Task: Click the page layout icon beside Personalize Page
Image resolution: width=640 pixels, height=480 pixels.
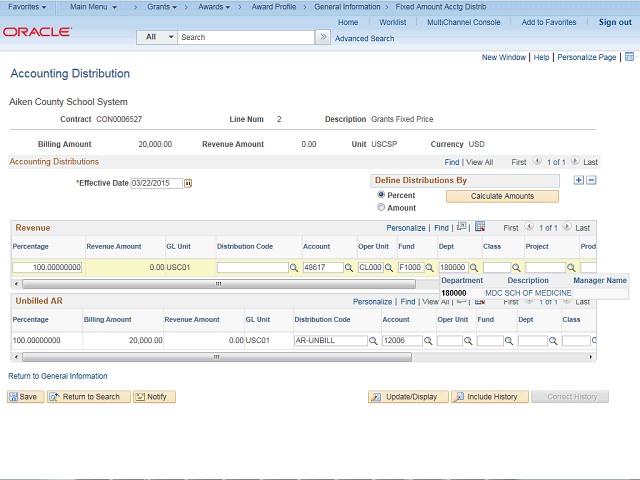Action: point(629,57)
